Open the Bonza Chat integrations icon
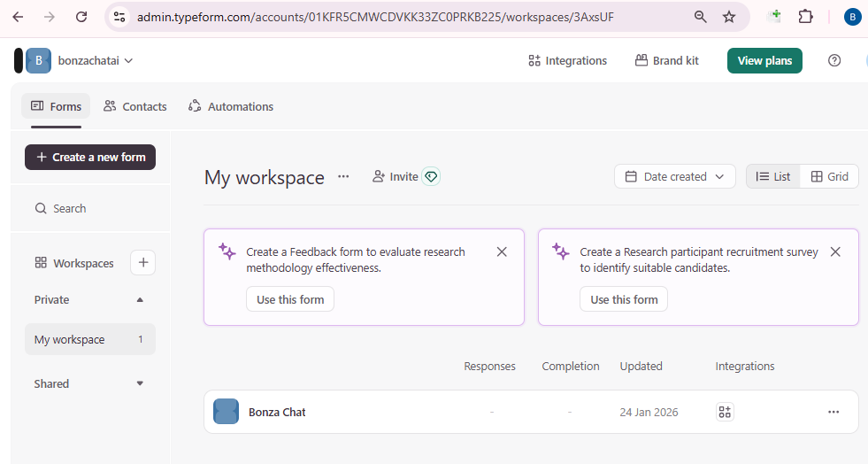The image size is (868, 464). tap(725, 412)
